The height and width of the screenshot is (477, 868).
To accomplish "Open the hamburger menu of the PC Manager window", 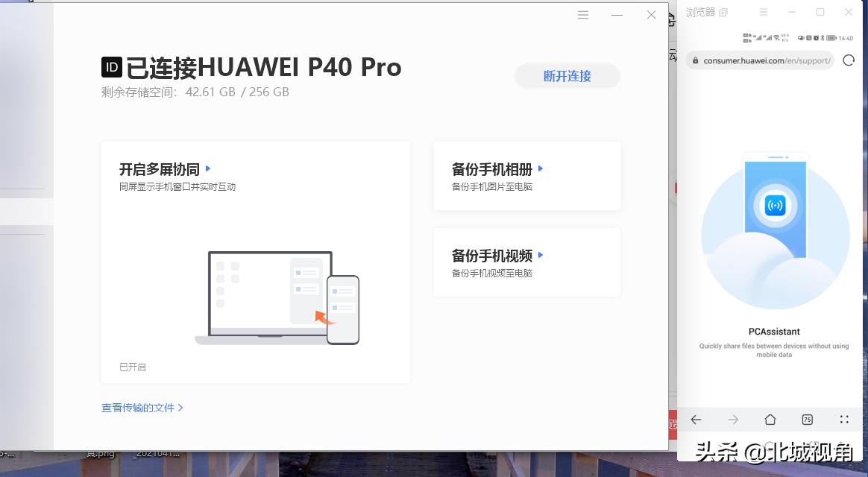I will (x=583, y=14).
